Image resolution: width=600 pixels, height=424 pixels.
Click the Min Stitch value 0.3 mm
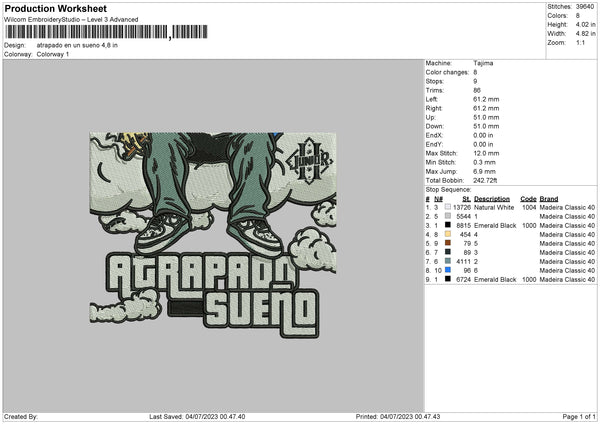click(484, 162)
